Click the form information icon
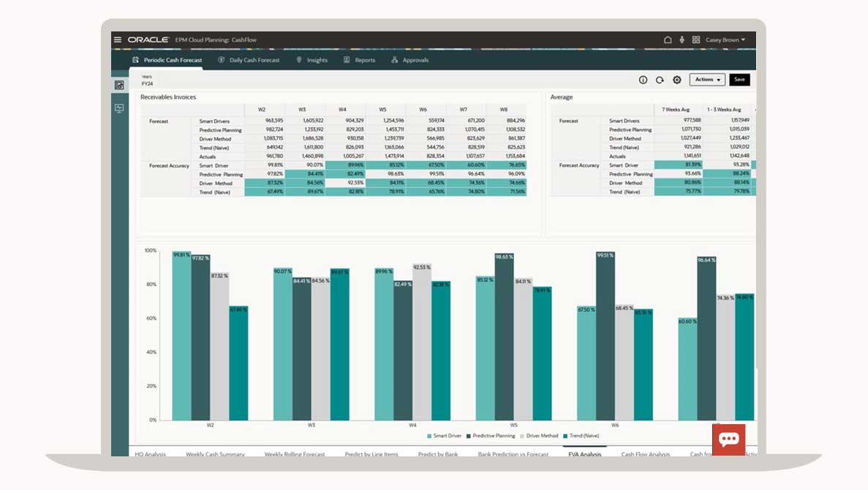 [644, 80]
